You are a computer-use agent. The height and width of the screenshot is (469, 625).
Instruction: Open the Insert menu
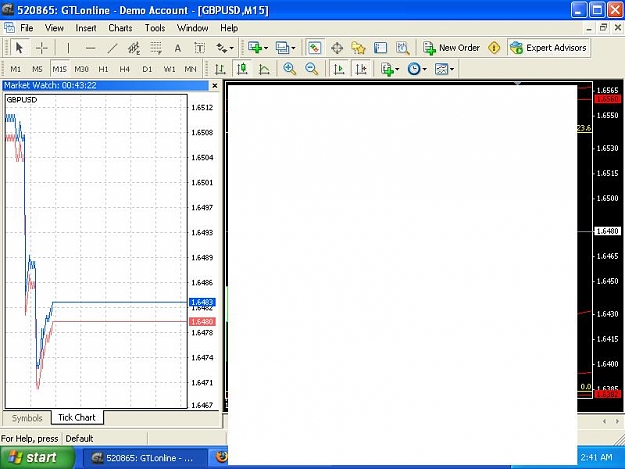(x=86, y=28)
